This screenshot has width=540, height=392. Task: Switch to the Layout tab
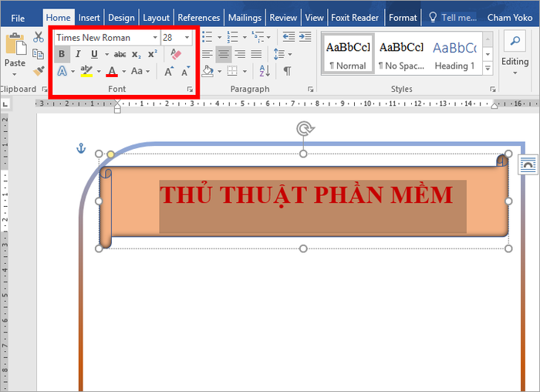[156, 18]
